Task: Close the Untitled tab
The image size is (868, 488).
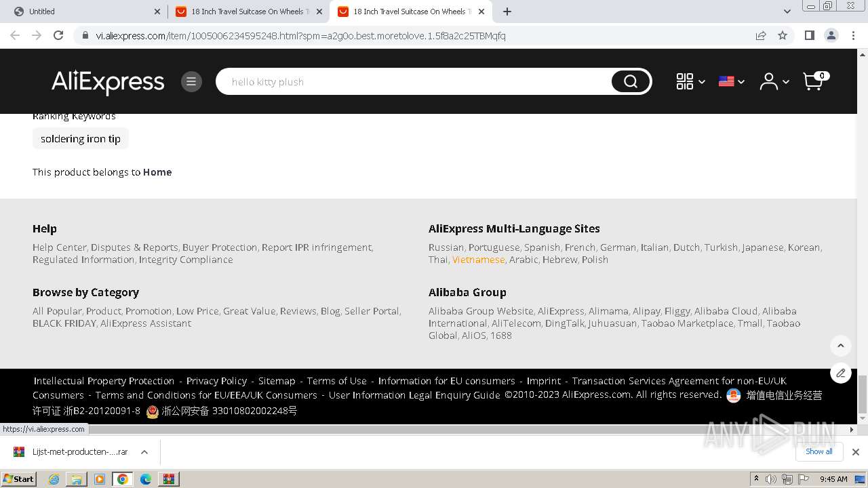Action: coord(157,12)
